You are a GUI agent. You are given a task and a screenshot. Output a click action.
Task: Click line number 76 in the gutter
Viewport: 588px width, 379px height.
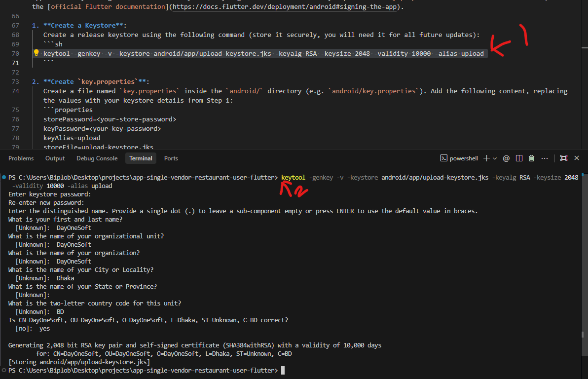(15, 119)
